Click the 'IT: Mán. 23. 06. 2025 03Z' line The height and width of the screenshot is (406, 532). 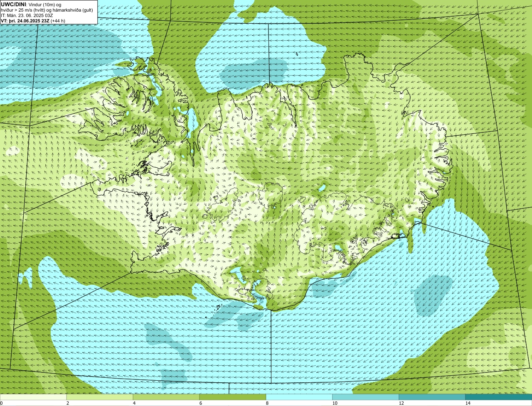pyautogui.click(x=28, y=15)
